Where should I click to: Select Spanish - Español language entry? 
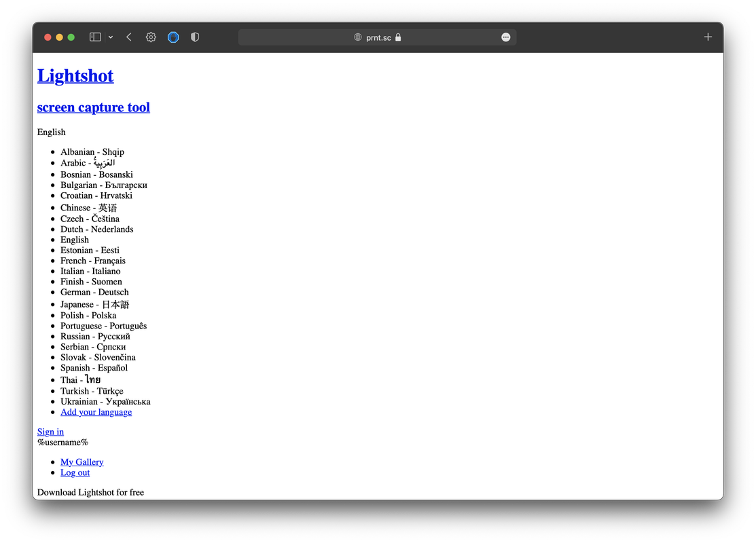click(94, 368)
